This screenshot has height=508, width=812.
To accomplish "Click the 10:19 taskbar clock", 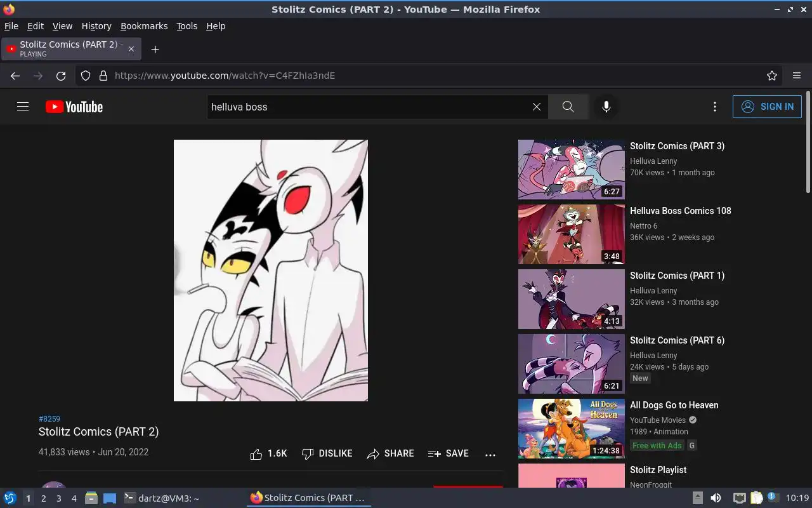I will tap(797, 498).
